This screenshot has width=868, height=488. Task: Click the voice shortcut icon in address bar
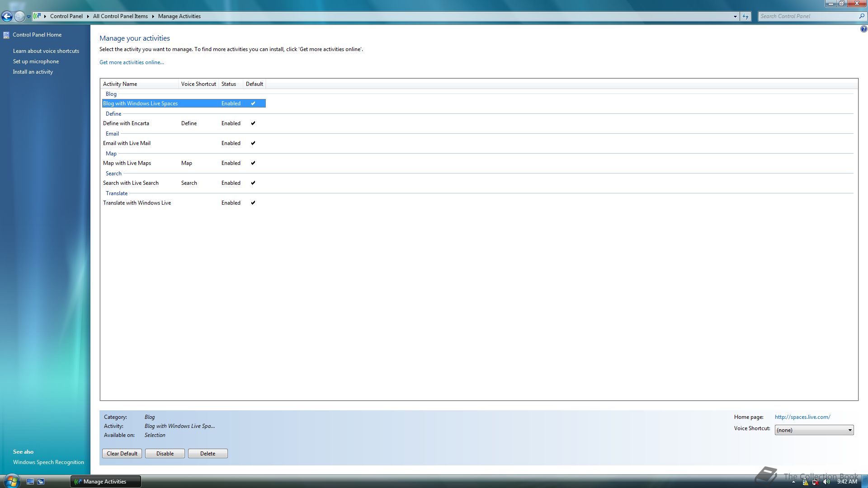(x=38, y=16)
